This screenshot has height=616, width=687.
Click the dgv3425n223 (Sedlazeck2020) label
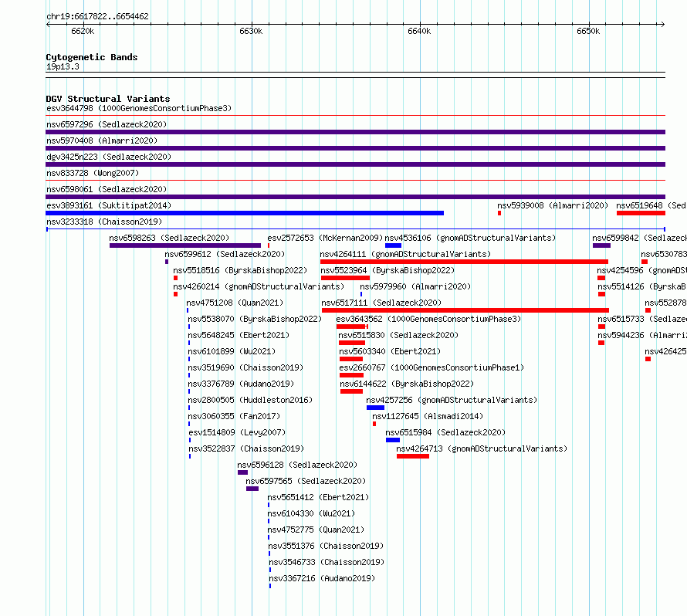click(x=109, y=157)
